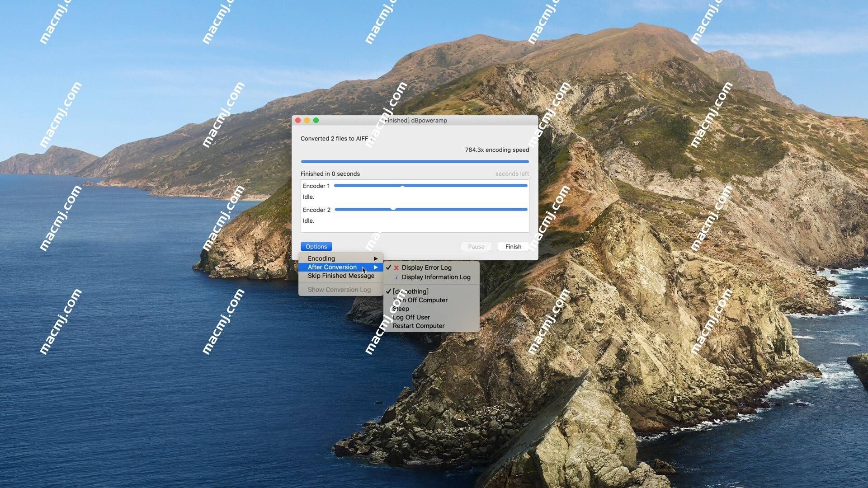Select Display Information Log option

coord(436,277)
